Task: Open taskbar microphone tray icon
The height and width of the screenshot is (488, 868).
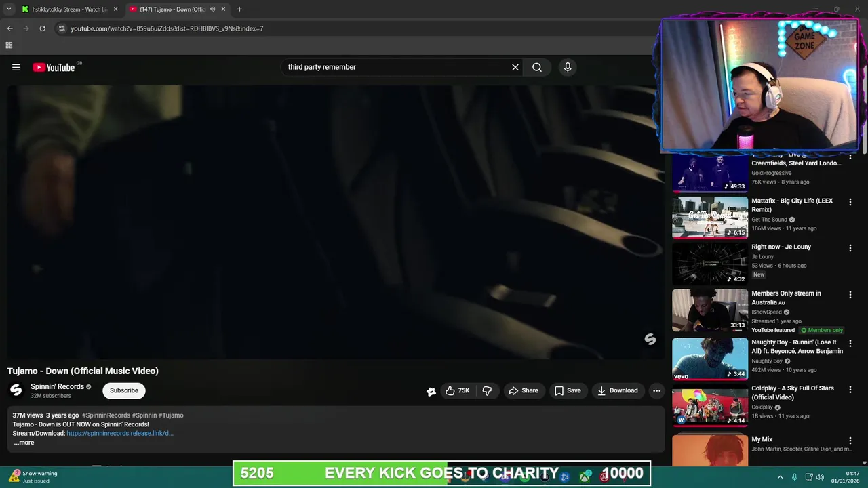Action: click(794, 477)
